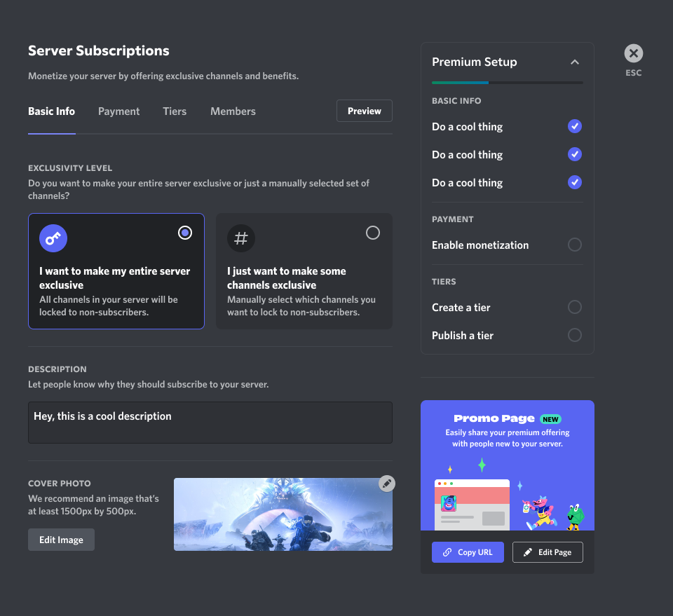Open the Tiers tab
Viewport: 673px width, 616px height.
(175, 111)
